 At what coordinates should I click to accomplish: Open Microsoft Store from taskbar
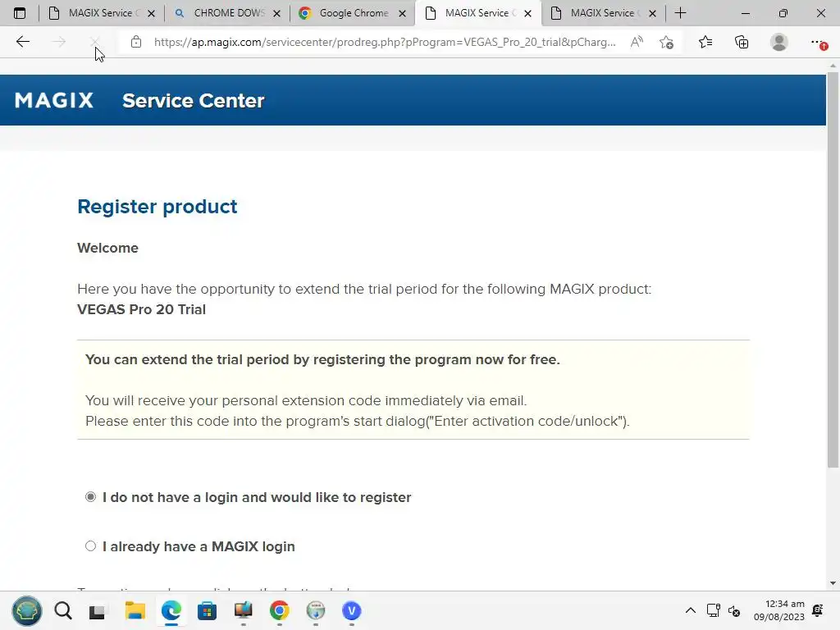207,610
